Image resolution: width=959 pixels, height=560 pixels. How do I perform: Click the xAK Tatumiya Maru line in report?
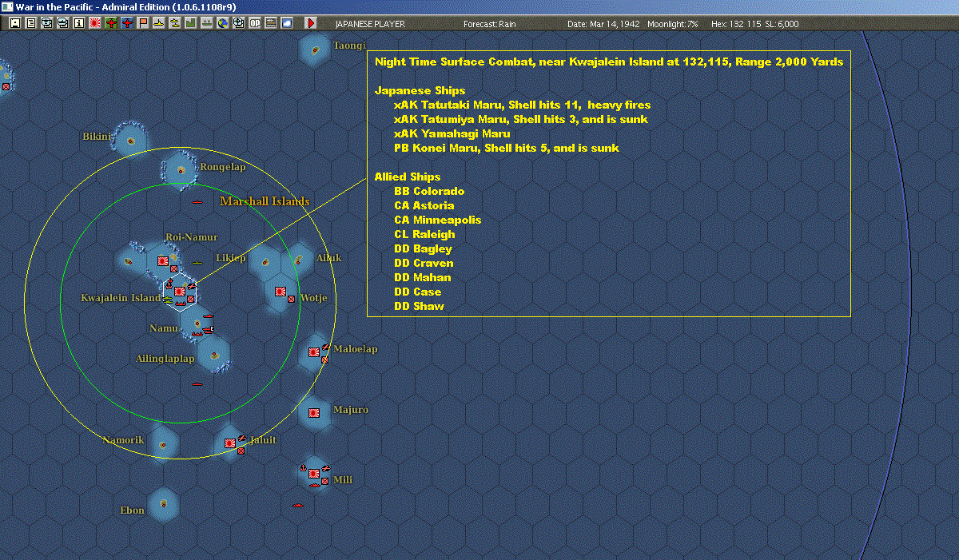click(520, 119)
